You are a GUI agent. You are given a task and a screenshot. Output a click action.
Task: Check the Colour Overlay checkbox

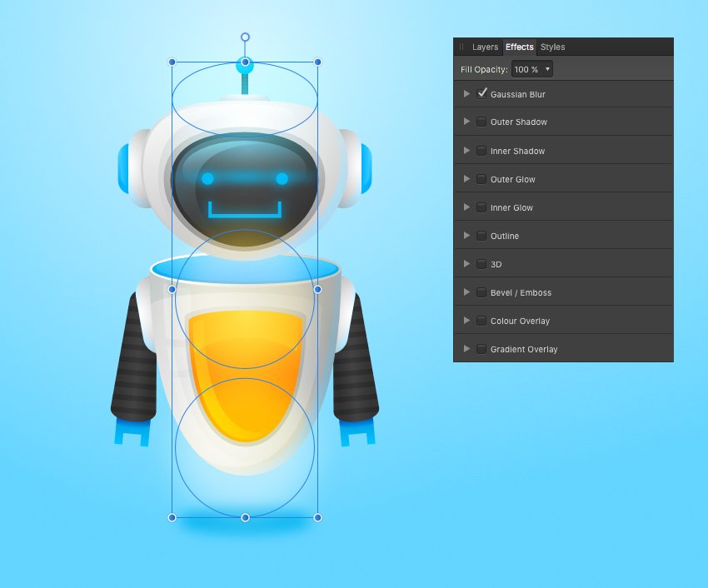[481, 321]
